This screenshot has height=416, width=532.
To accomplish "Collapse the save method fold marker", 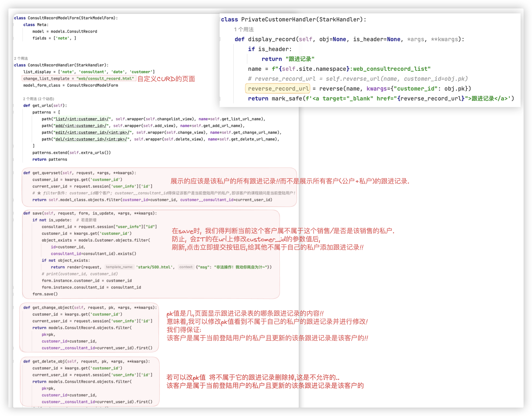I will coord(14,213).
